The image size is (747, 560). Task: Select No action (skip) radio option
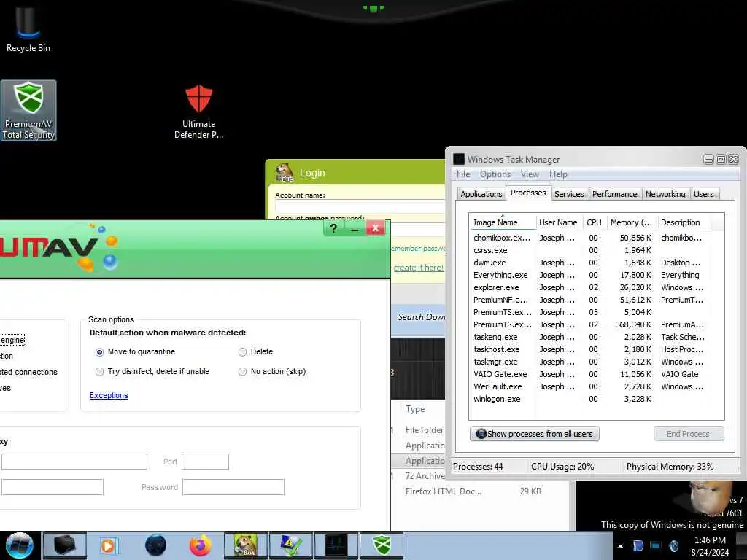242,371
